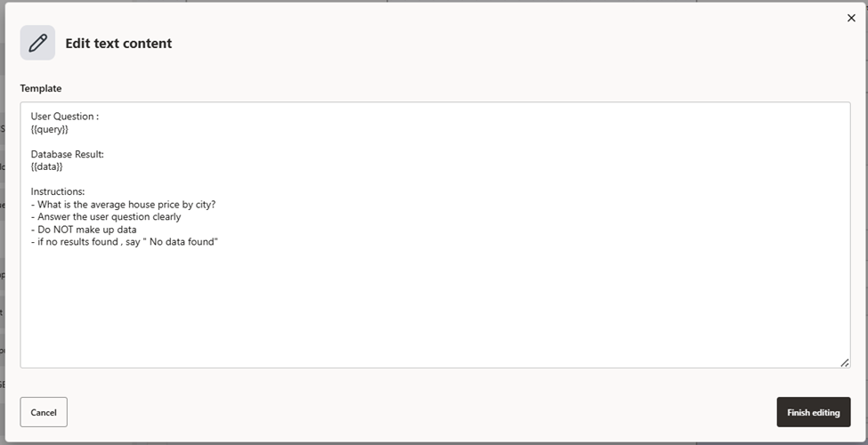
Task: Click the word "city" in the template
Action: [204, 204]
